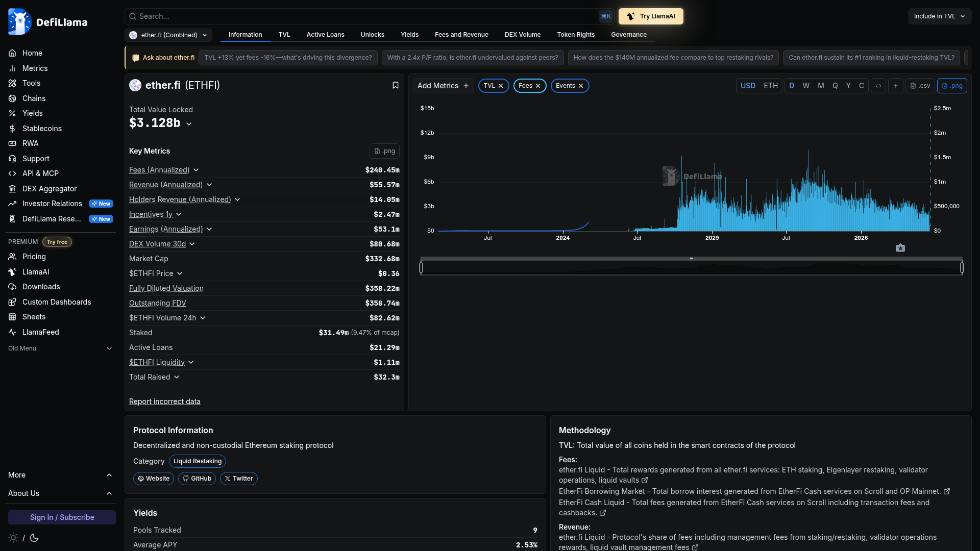
Task: Expand the Old Menu section
Action: (61, 348)
